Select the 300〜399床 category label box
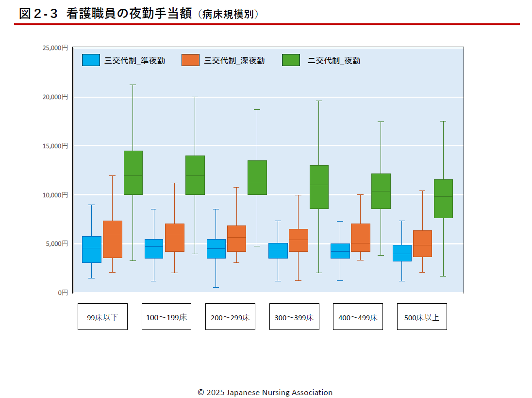 (294, 317)
